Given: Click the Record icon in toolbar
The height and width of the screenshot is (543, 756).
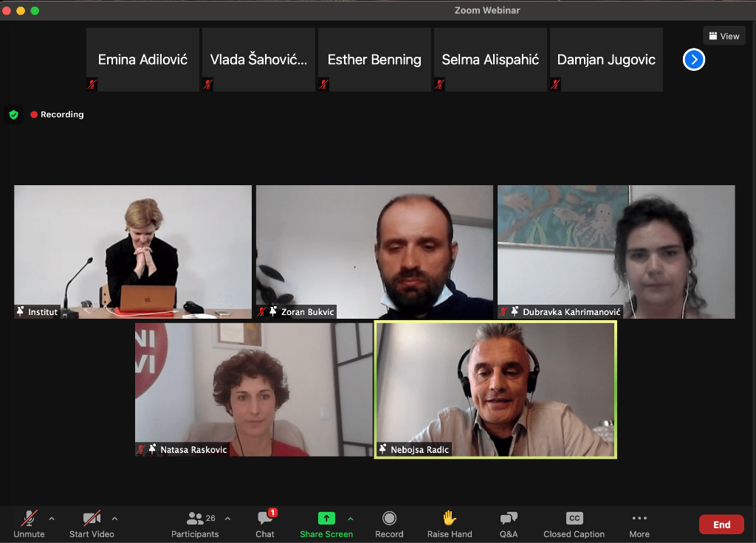Looking at the screenshot, I should pos(389,519).
